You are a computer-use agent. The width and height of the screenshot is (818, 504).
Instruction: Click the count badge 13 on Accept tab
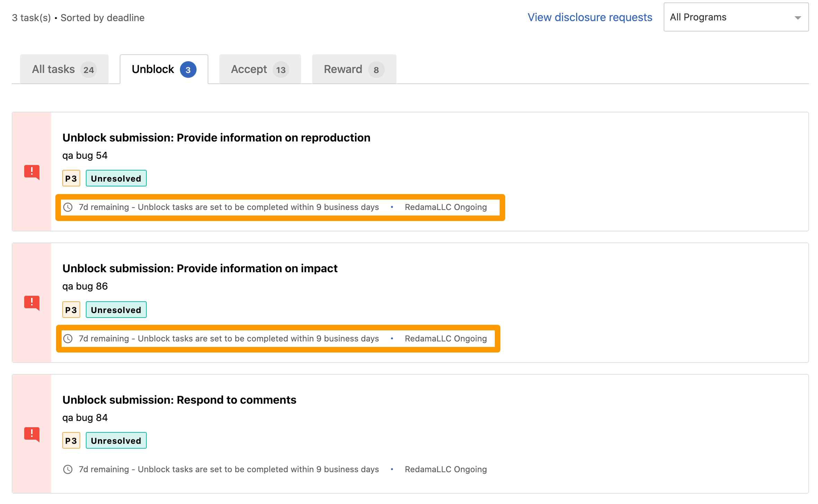coord(281,70)
